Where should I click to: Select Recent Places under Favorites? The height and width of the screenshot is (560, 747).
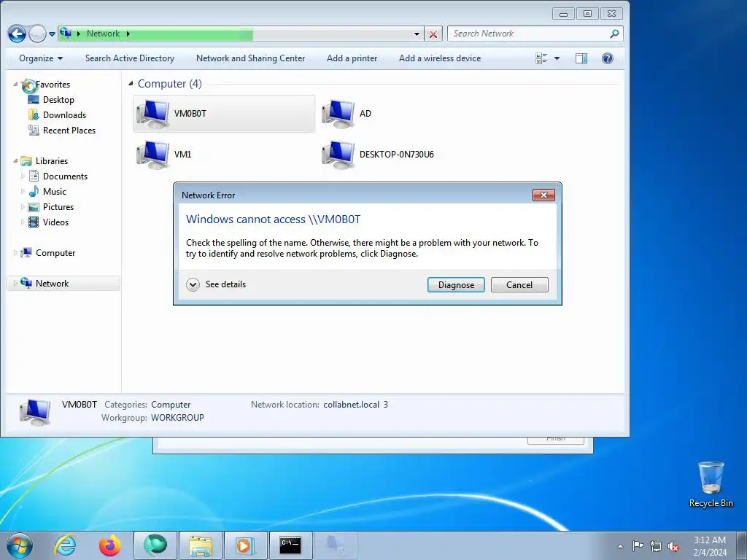pos(69,130)
